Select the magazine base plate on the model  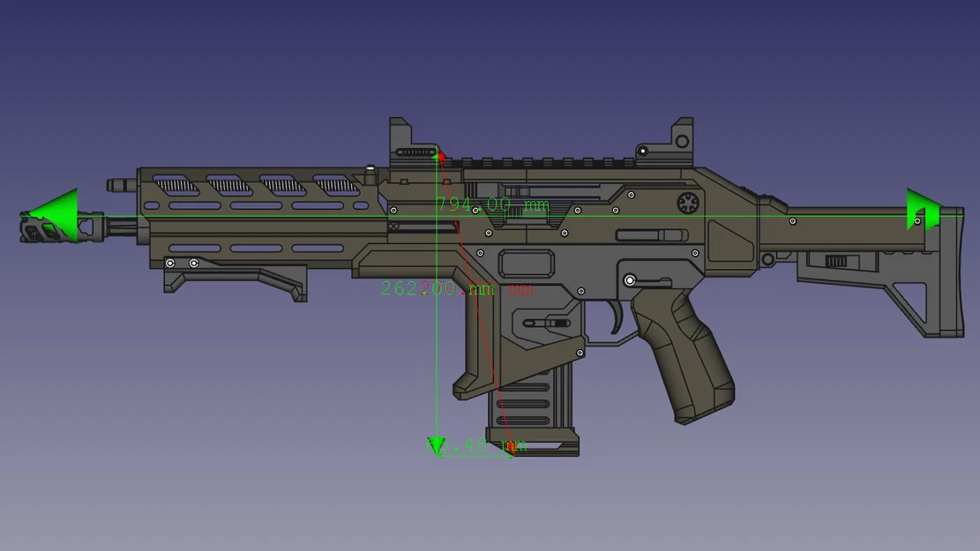533,443
